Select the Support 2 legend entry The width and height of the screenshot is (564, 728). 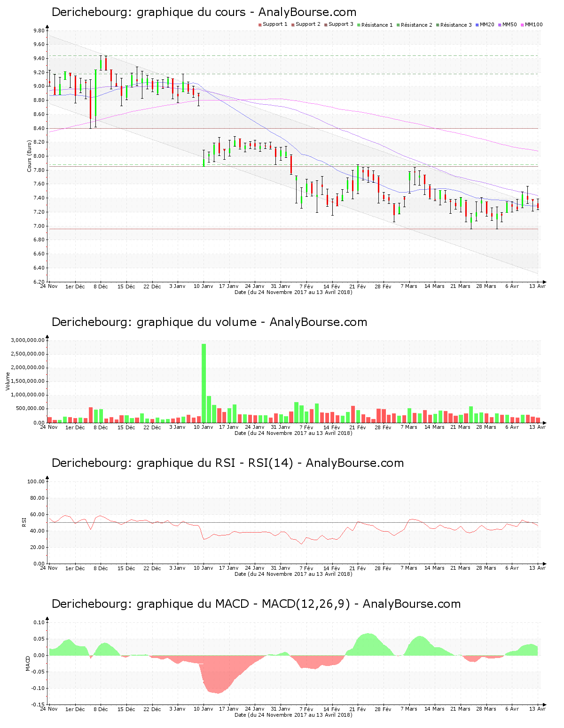coord(306,24)
